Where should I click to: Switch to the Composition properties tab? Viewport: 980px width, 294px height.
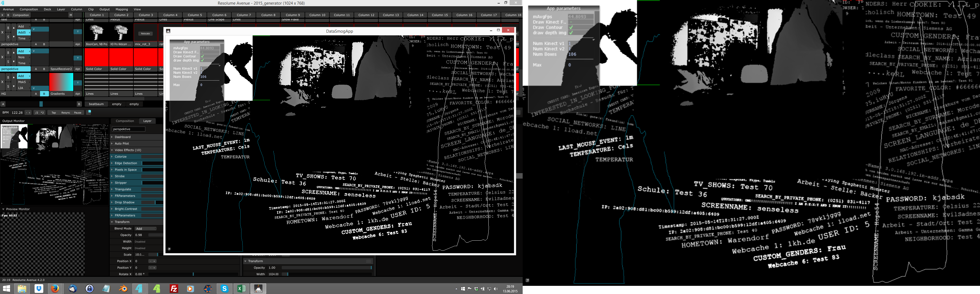pyautogui.click(x=125, y=121)
